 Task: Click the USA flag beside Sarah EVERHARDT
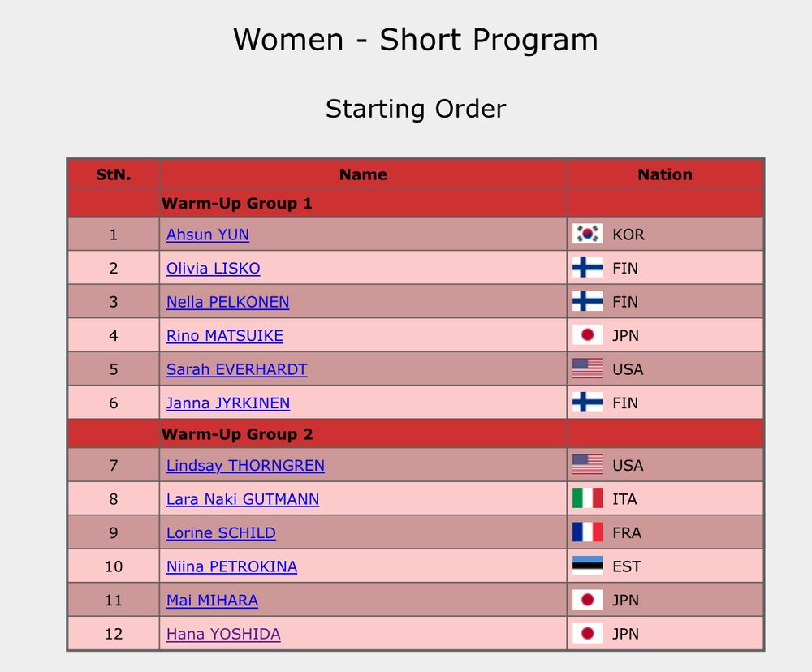point(587,368)
